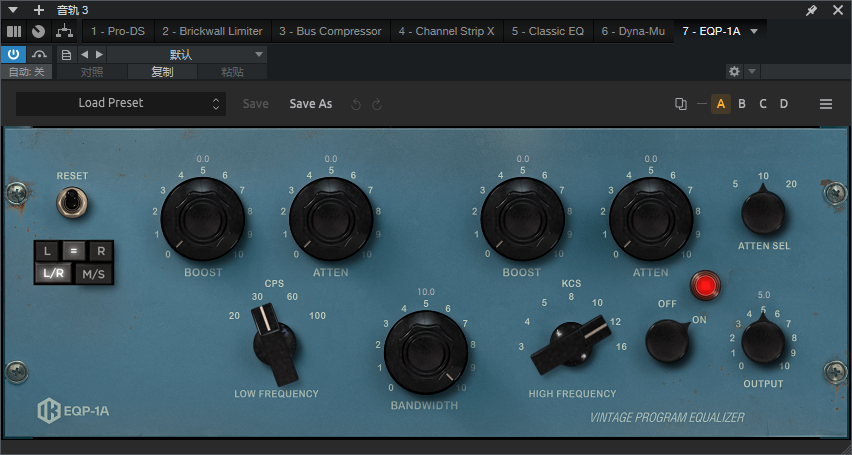Select the 4 - Channel Strip X tab
The width and height of the screenshot is (852, 455).
coord(447,32)
